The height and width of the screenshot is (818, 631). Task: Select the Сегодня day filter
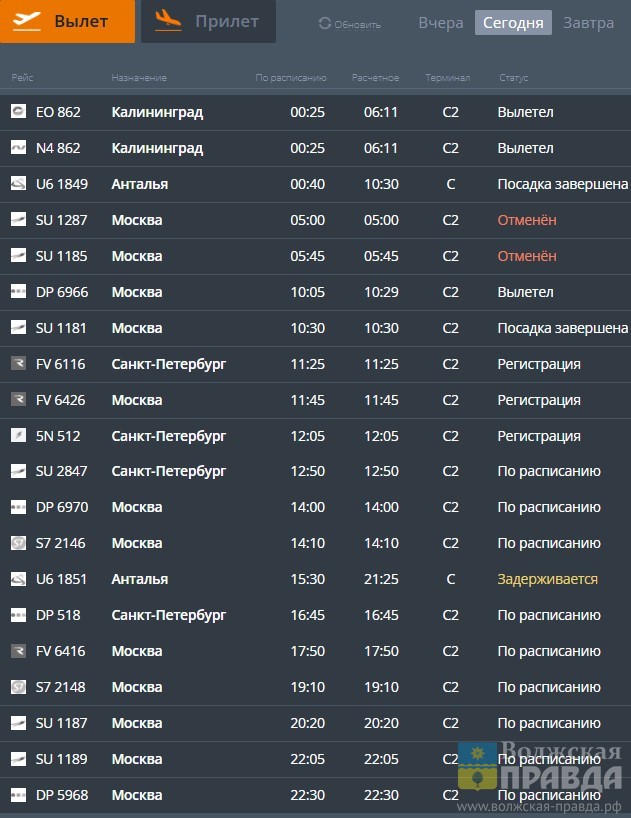coord(513,23)
